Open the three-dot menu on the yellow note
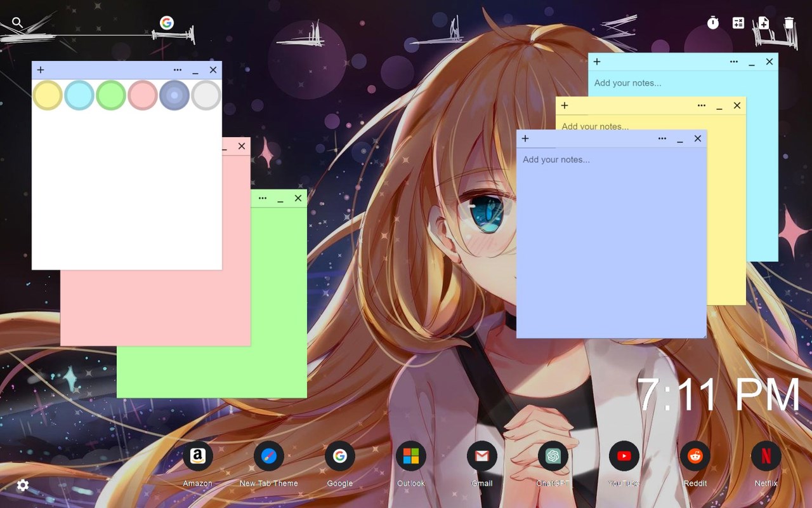Viewport: 812px width, 508px height. click(702, 105)
